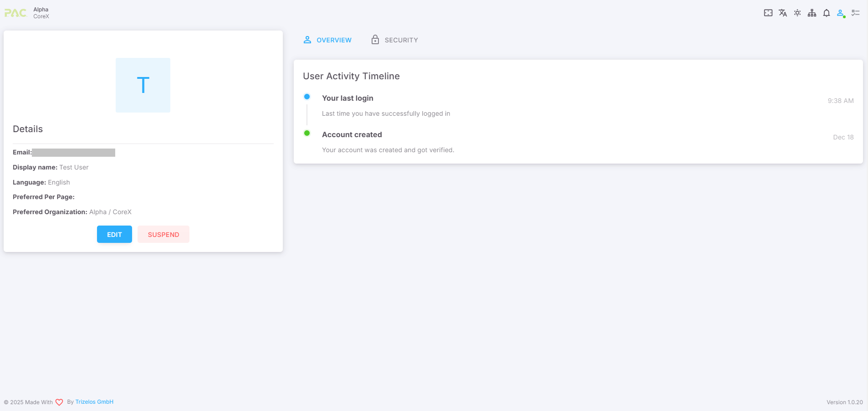Click the T avatar thumbnail
Screen dimensions: 868x411
[x=143, y=85]
